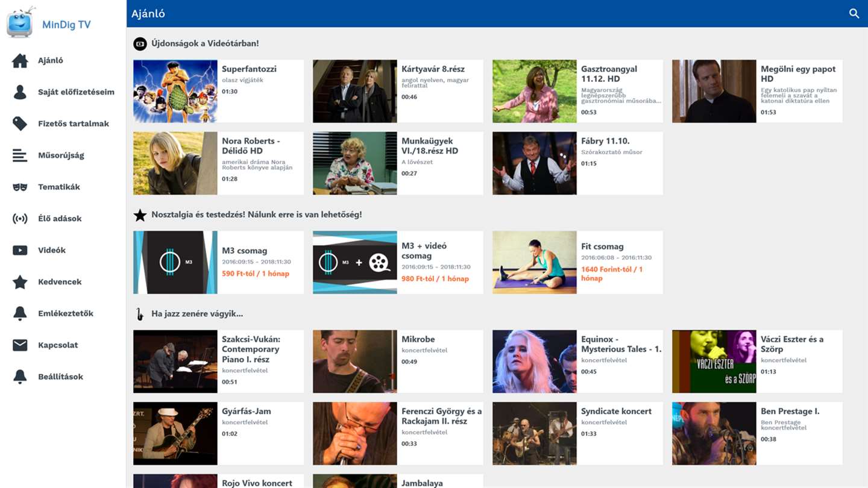The image size is (868, 488).
Task: Click the Ben Prestage I. thumbnail
Action: (714, 434)
